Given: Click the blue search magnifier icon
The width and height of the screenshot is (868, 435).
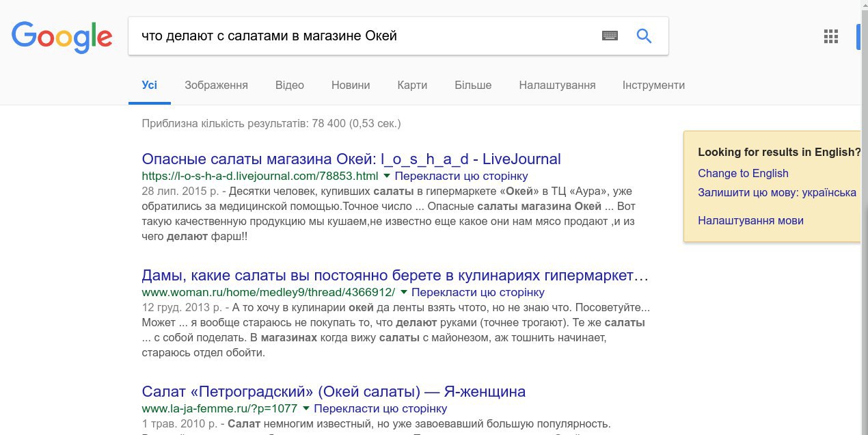Looking at the screenshot, I should 644,36.
